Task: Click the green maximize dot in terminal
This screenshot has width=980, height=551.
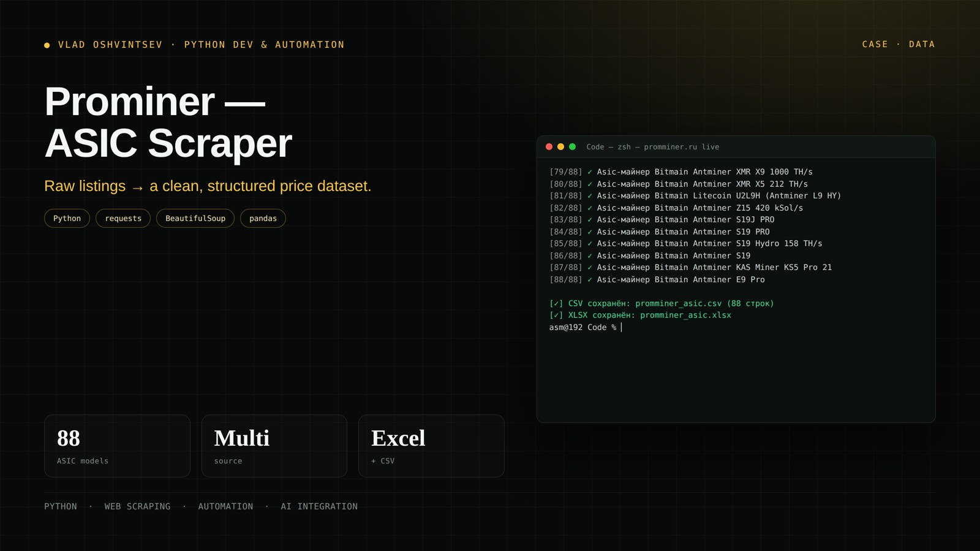Action: 572,147
